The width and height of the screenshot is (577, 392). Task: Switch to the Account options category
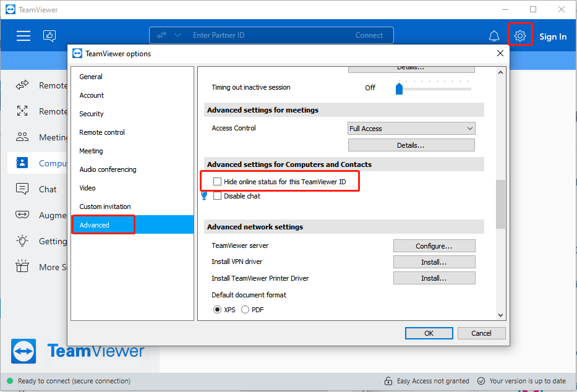pos(132,95)
